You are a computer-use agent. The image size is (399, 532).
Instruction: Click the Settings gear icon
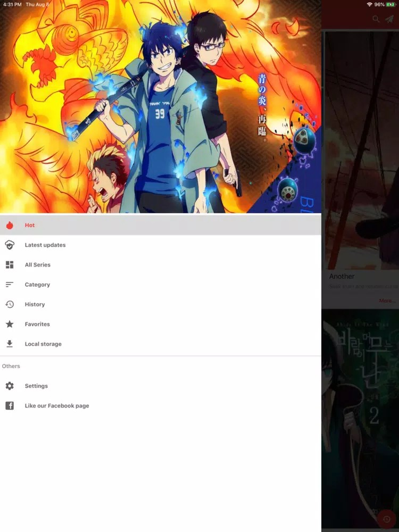click(10, 386)
